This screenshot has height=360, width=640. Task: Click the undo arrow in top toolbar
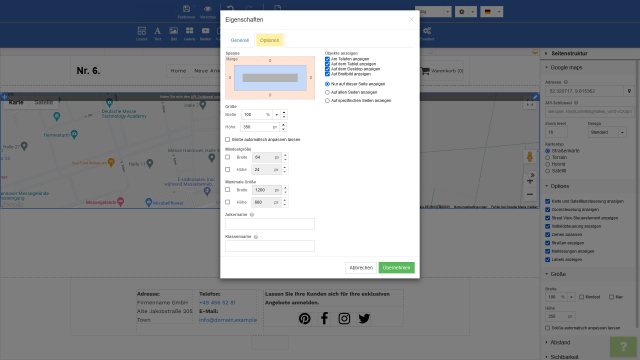point(231,9)
